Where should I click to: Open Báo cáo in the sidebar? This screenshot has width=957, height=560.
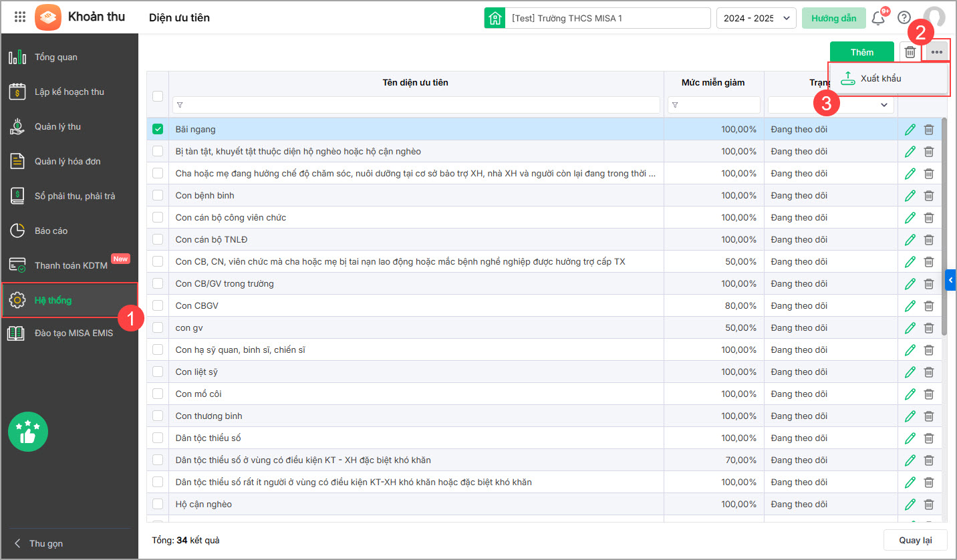(51, 231)
